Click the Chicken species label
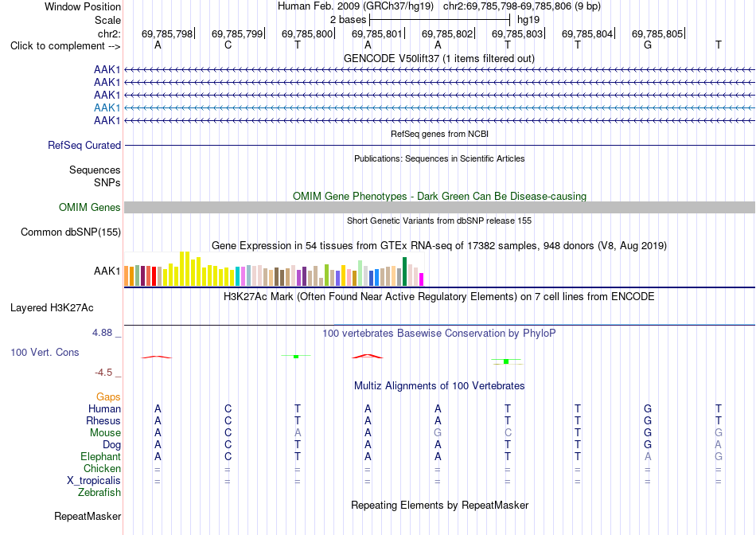 [102, 468]
